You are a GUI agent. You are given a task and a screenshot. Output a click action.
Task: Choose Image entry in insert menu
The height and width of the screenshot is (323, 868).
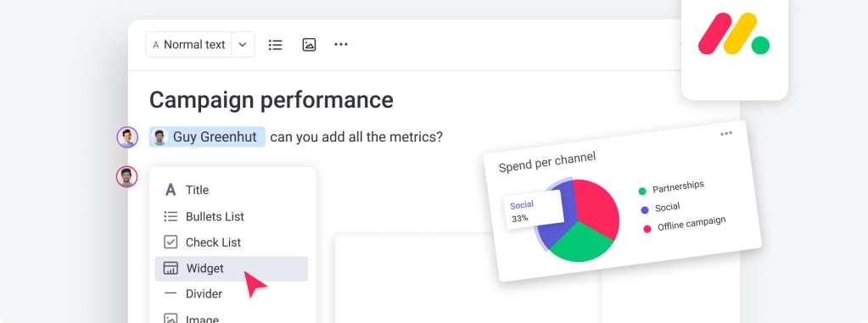pyautogui.click(x=232, y=317)
